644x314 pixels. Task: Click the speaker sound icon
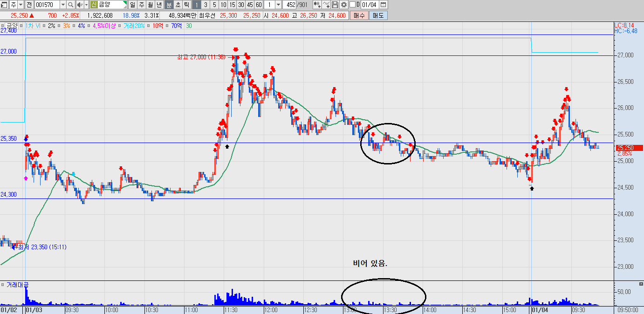point(80,5)
